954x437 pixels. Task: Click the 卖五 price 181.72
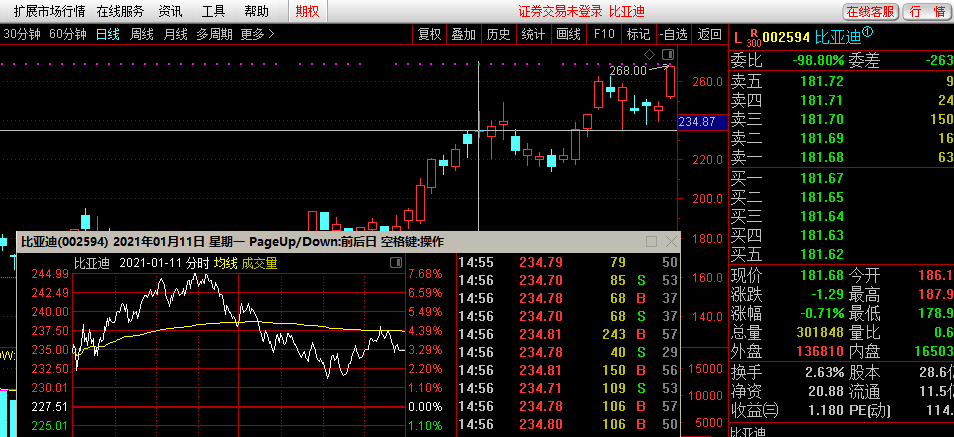pos(822,80)
